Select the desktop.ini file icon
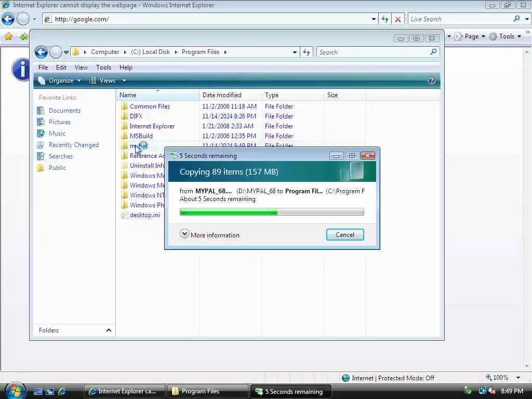The height and width of the screenshot is (399, 532). click(125, 215)
